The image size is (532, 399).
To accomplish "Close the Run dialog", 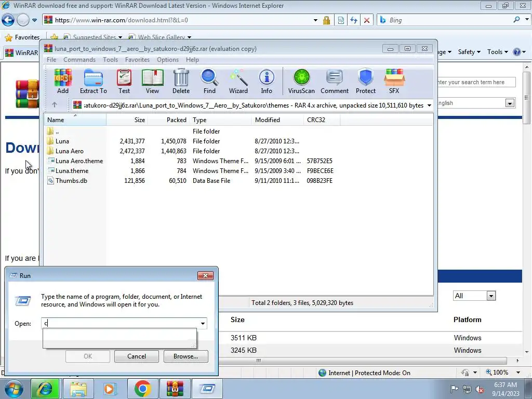I will tap(205, 275).
